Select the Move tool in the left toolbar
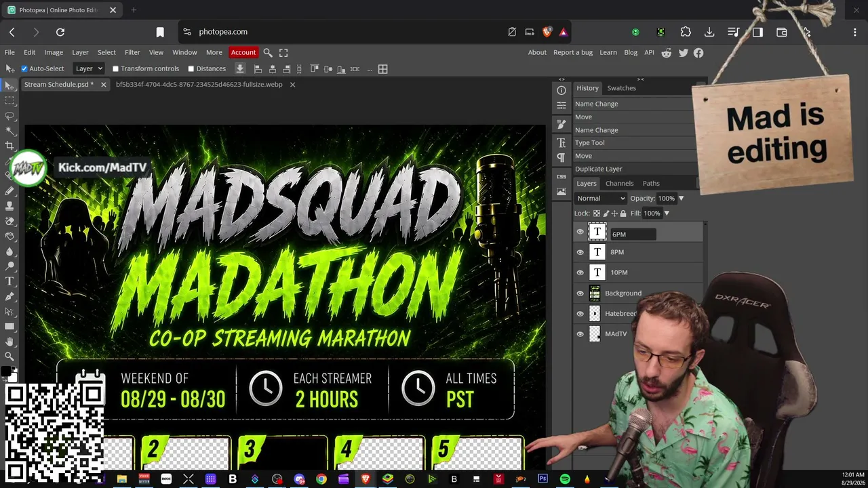Viewport: 868px width, 488px height. pos(9,85)
